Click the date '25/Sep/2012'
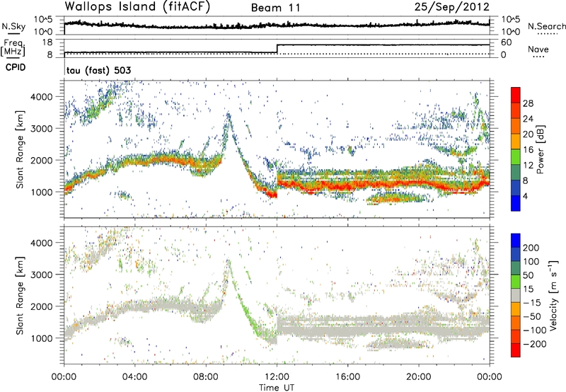This screenshot has height=392, width=566. tap(452, 7)
